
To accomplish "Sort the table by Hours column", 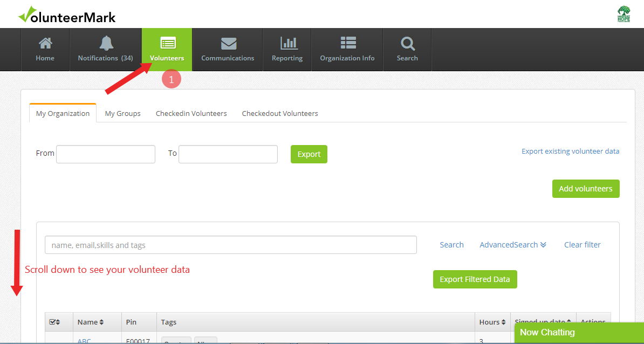I will [x=492, y=322].
